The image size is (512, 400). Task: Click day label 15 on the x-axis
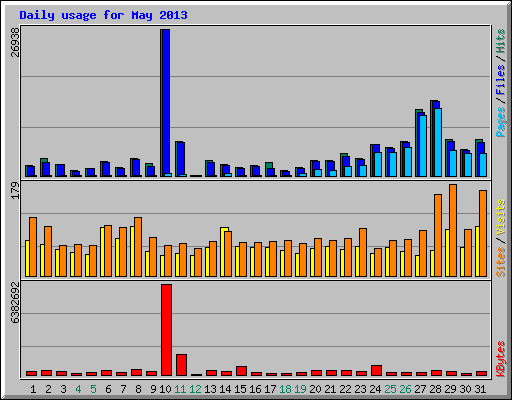pos(240,389)
